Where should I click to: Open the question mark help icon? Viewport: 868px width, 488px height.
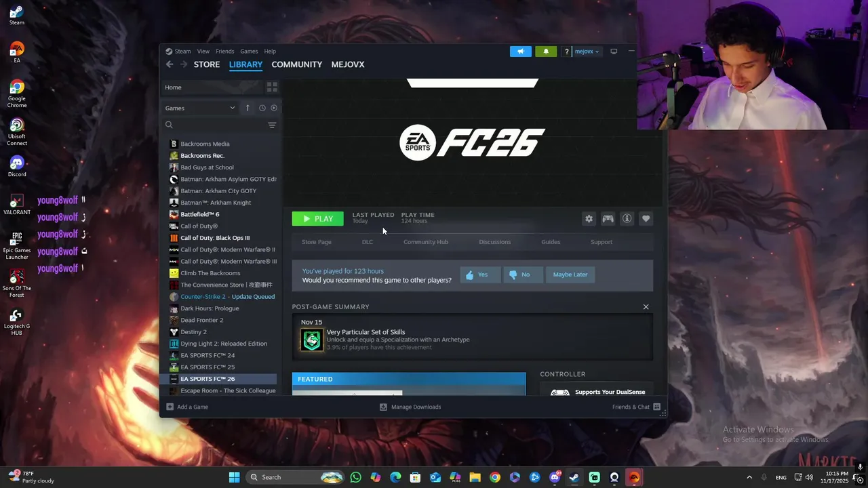pos(567,52)
